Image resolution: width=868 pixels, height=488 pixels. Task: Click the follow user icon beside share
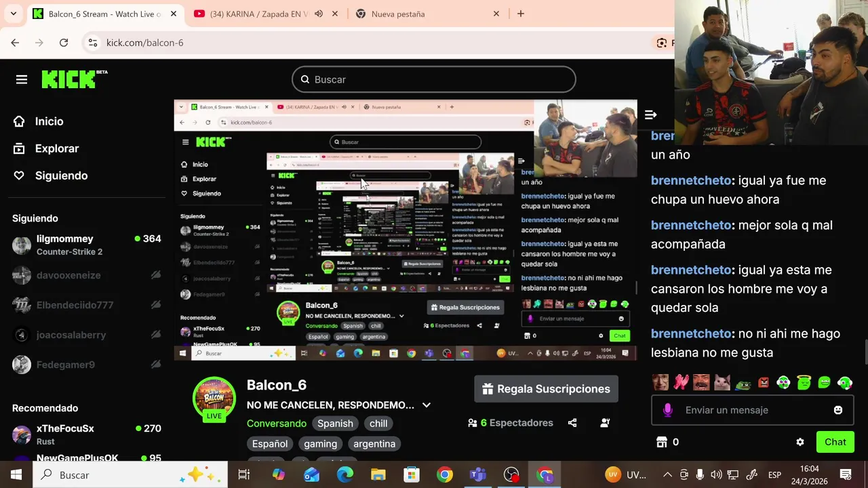(x=605, y=423)
